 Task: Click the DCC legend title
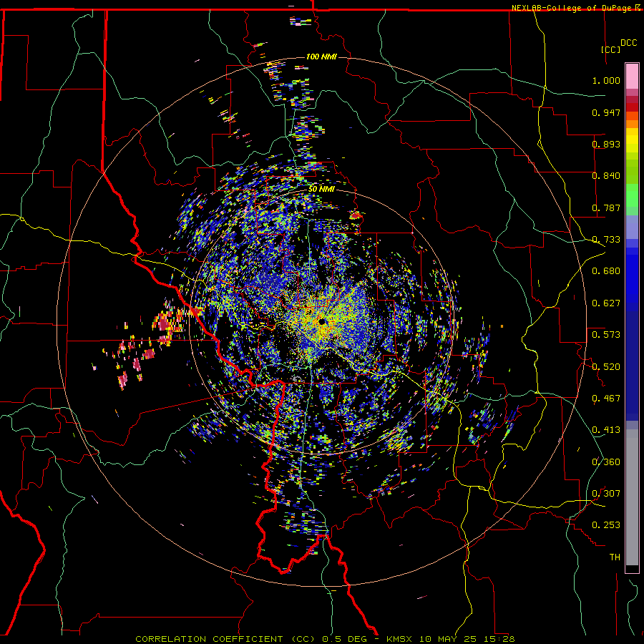628,43
